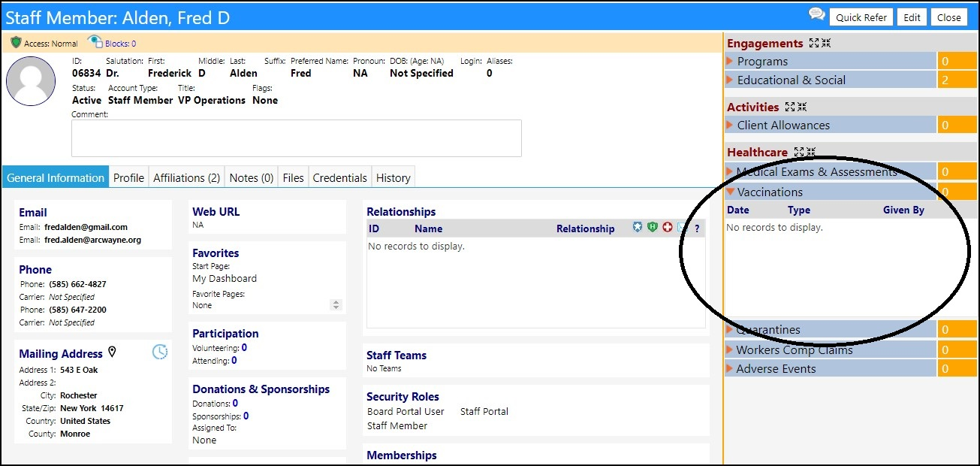Click the Educational & Social count badge 2
The height and width of the screenshot is (466, 980).
957,80
